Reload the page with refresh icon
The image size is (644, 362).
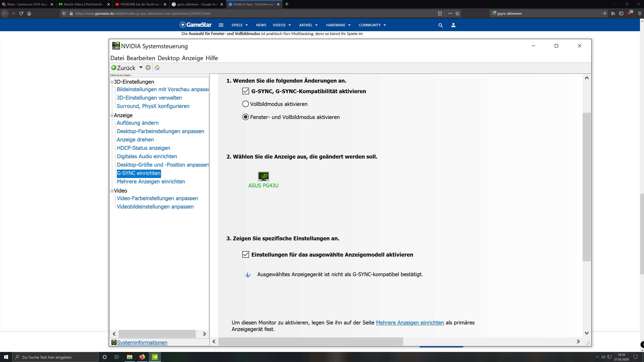click(21, 13)
